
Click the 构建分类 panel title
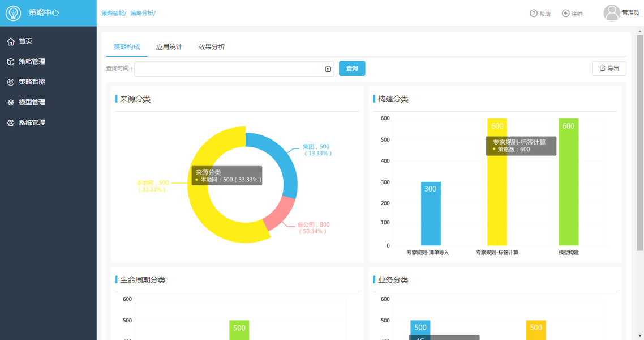tap(393, 99)
